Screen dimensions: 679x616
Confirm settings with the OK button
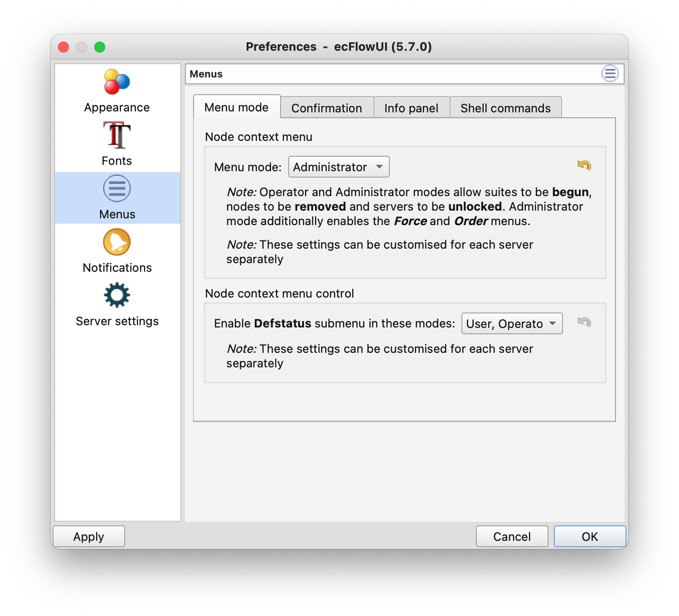[x=590, y=536]
